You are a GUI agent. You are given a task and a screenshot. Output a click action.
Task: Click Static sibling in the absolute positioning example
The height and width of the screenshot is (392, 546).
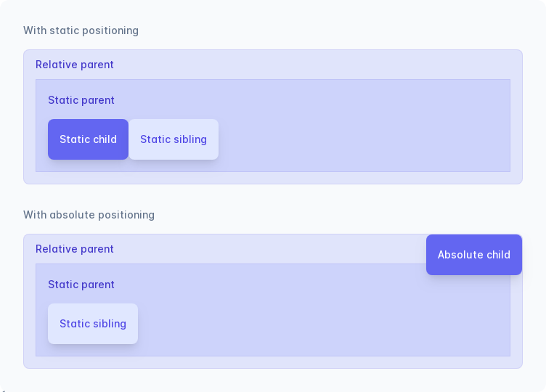pos(93,324)
